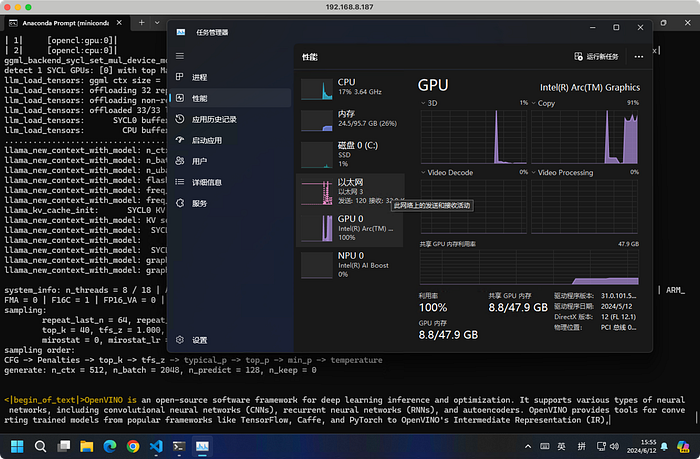This screenshot has width=700, height=459.
Task: Select the GPU 0 performance item
Action: tap(350, 228)
